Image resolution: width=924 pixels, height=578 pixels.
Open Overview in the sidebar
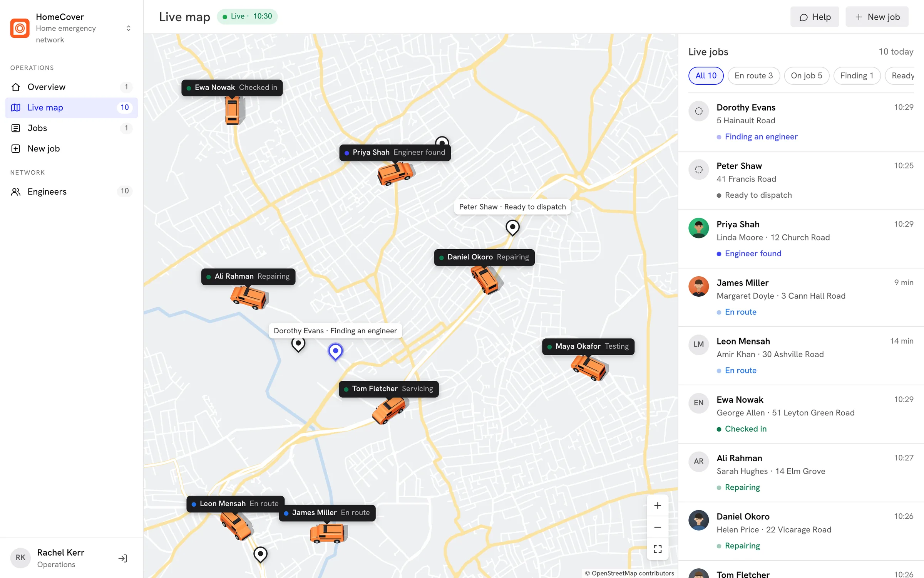(x=72, y=87)
